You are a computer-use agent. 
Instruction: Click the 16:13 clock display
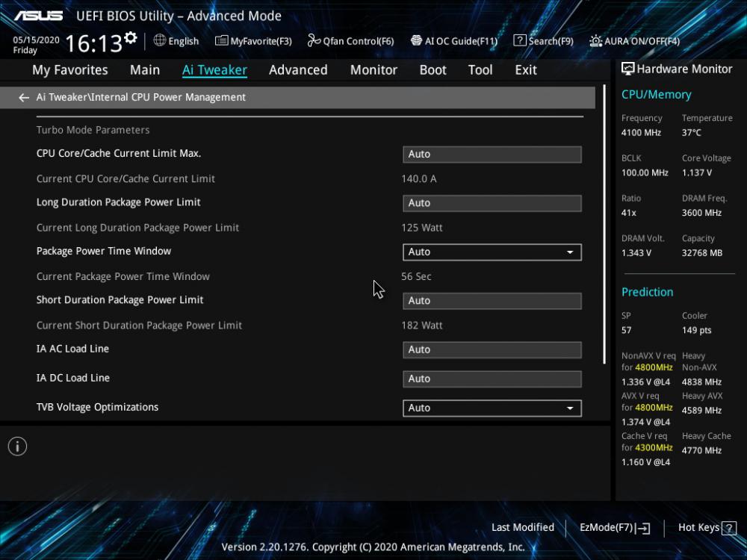point(94,44)
